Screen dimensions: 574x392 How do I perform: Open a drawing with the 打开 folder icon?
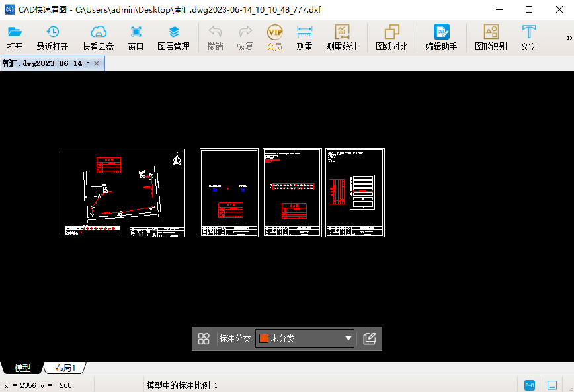[x=15, y=38]
